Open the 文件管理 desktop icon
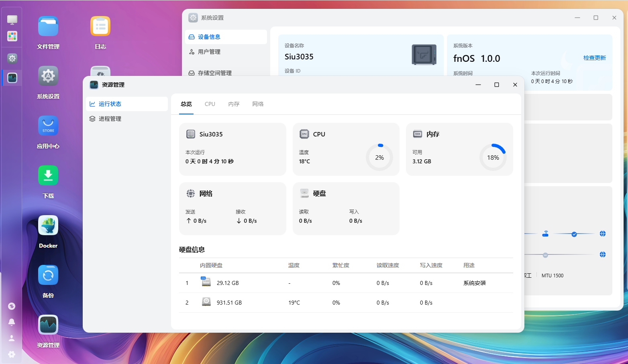The height and width of the screenshot is (364, 628). point(48,26)
